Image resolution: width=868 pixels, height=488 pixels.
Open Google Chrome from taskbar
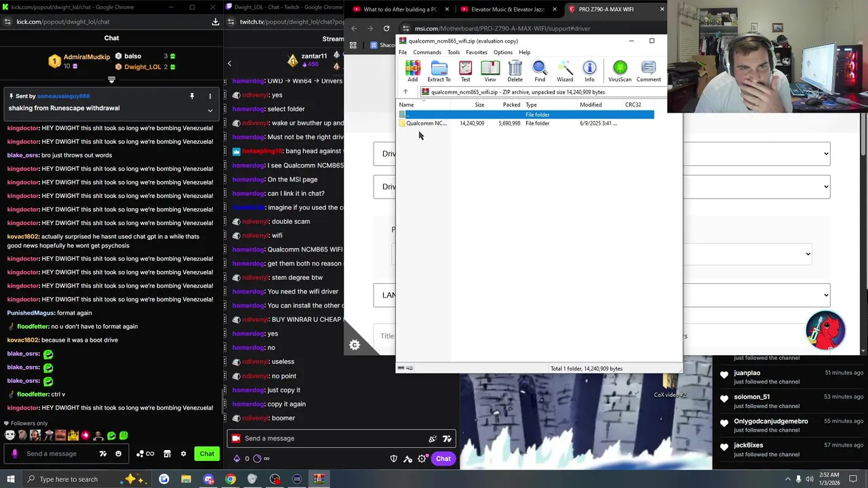[231, 479]
